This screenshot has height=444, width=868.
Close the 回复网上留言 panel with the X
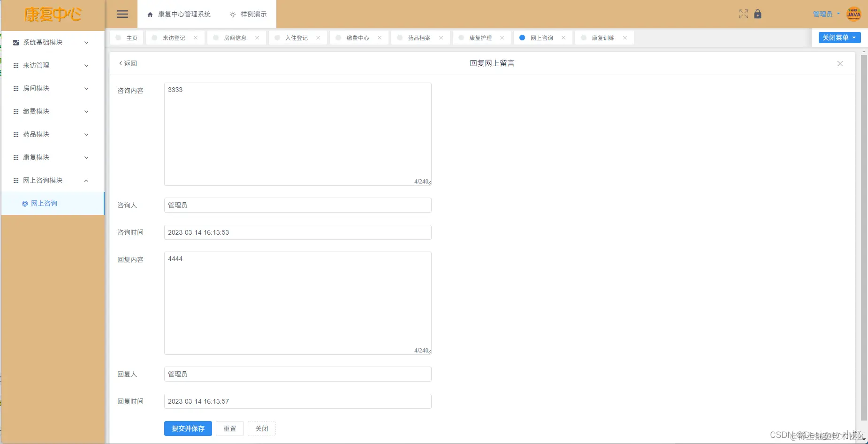(840, 63)
